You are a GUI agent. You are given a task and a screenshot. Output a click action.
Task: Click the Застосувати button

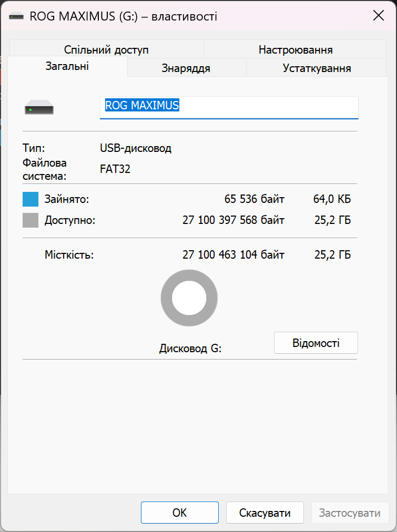(350, 513)
